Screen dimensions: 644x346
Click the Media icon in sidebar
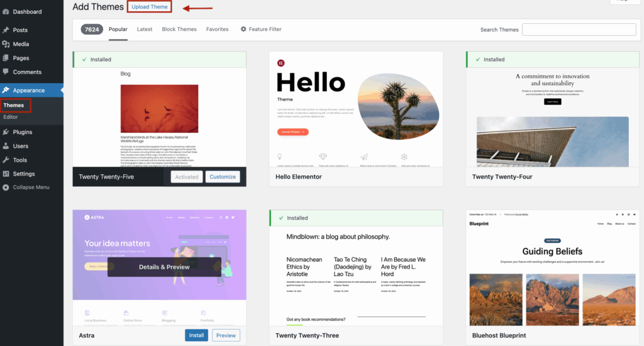tap(6, 44)
